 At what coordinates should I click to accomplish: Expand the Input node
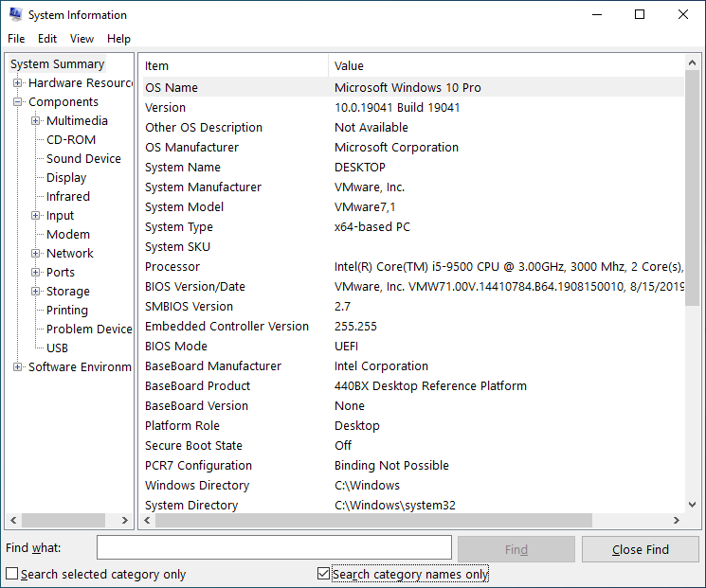(35, 216)
